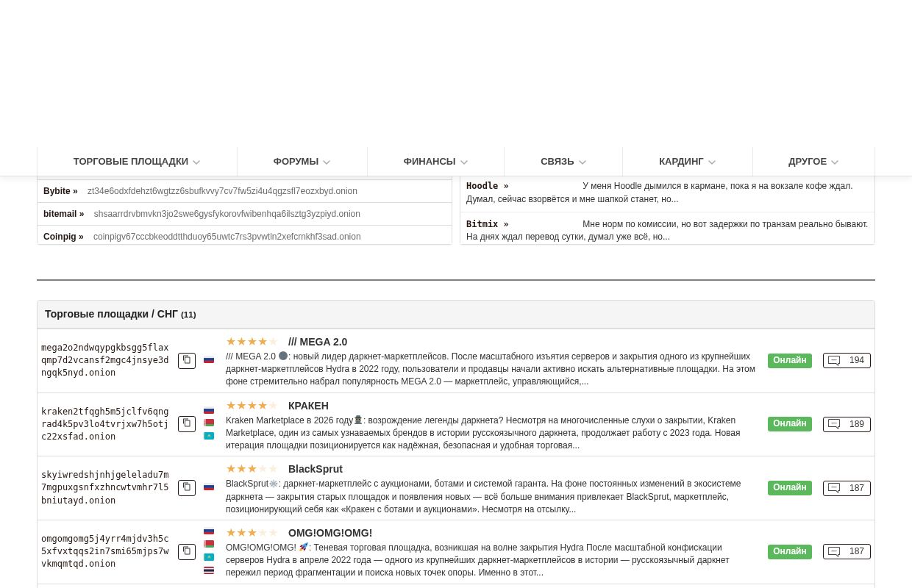Click the Kazakhstan flag icon in the КРАКЕН row
The height and width of the screenshot is (588, 912).
click(x=209, y=436)
